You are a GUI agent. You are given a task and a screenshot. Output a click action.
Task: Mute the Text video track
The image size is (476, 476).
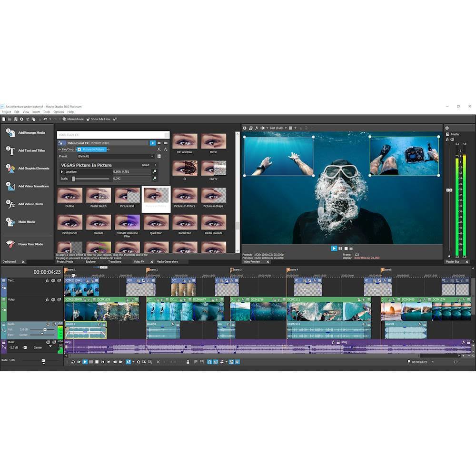click(x=53, y=281)
